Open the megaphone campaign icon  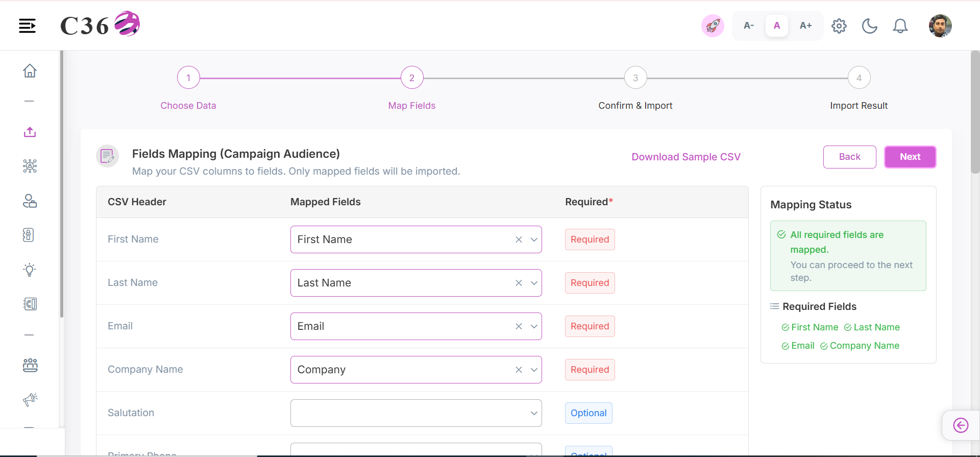[x=30, y=399]
